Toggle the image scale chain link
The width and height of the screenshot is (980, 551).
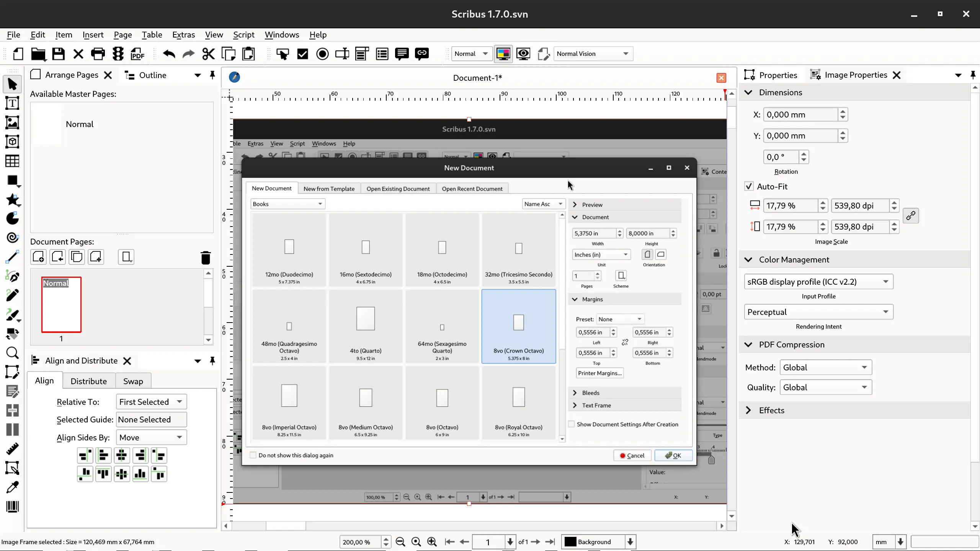[x=911, y=216]
